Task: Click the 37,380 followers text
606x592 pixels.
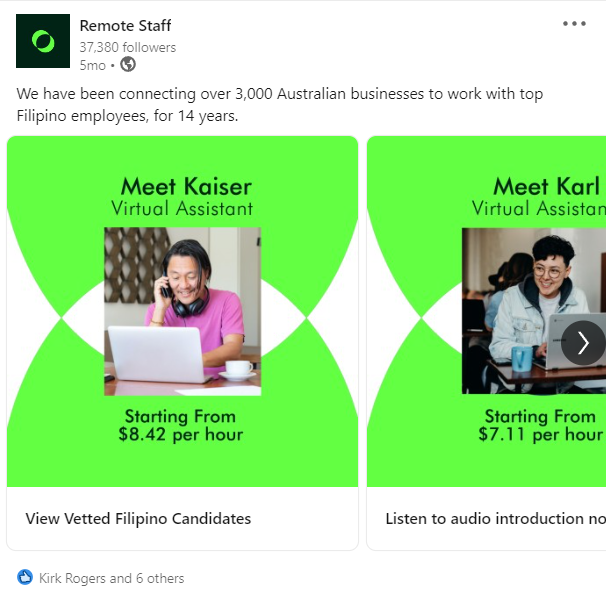Action: pyautogui.click(x=127, y=47)
